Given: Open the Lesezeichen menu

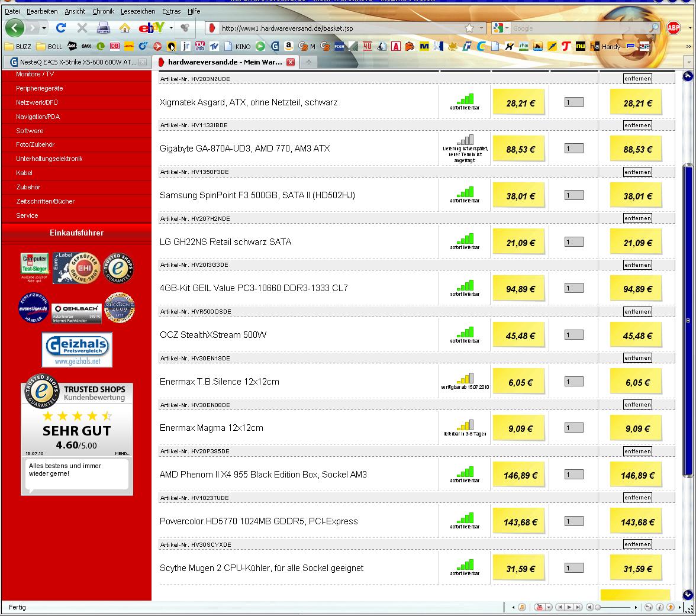Looking at the screenshot, I should (138, 11).
